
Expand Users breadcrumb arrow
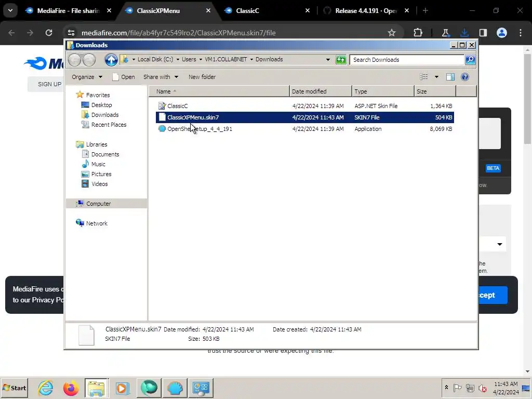click(201, 59)
